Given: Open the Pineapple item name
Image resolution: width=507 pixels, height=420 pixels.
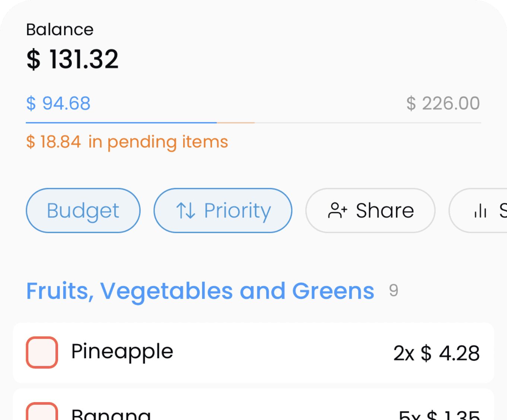Looking at the screenshot, I should click(122, 352).
